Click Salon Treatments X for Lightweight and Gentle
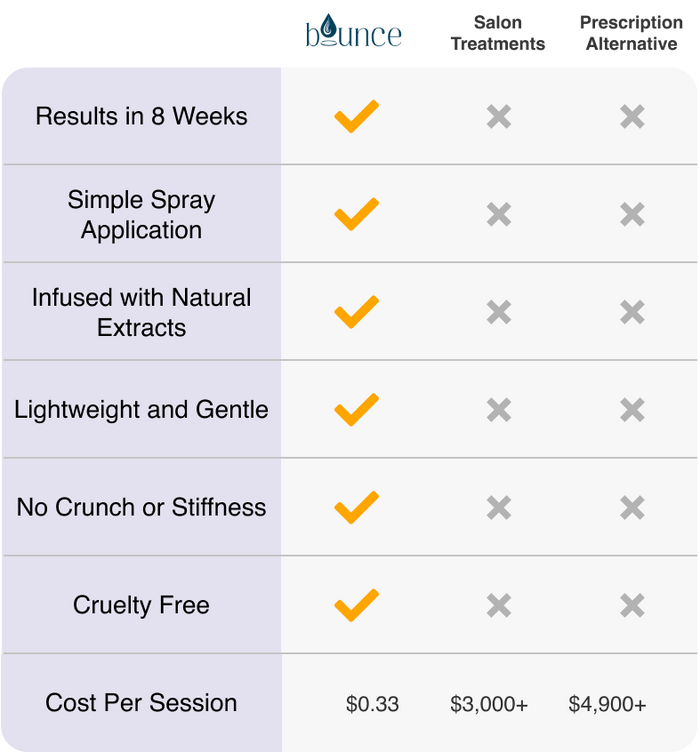The width and height of the screenshot is (700, 752). pos(499,410)
